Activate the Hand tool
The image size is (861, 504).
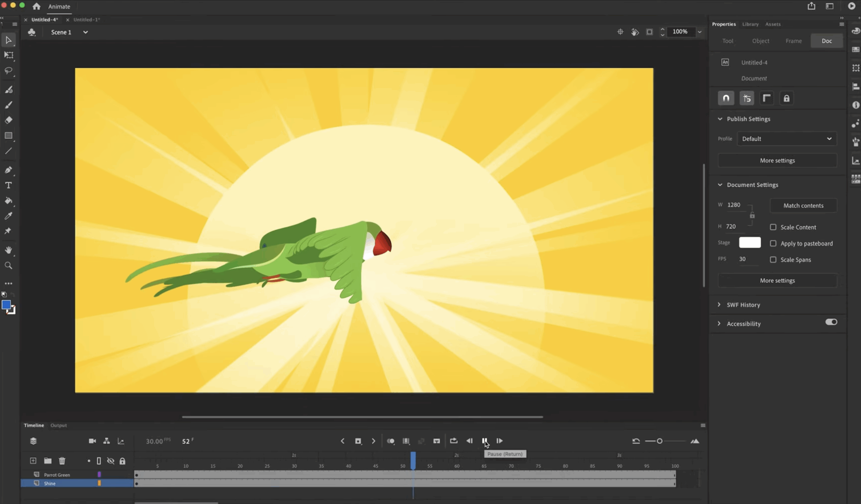pos(8,250)
